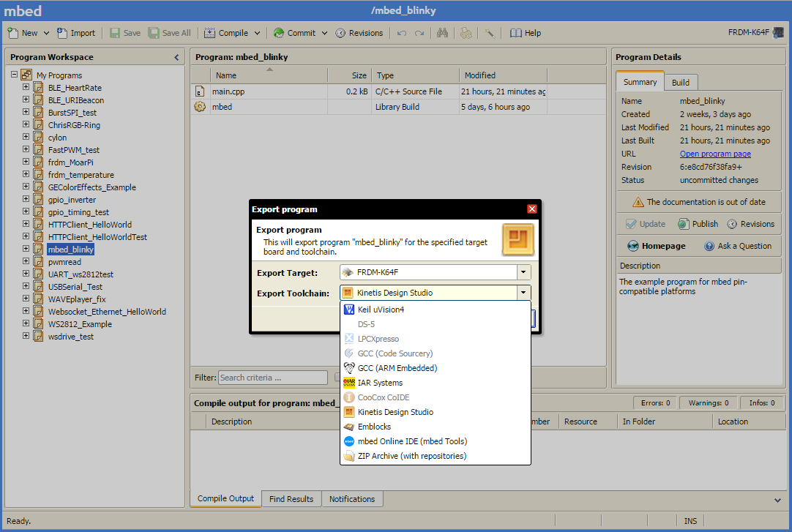
Task: Switch to the Find Results tab
Action: [x=291, y=499]
